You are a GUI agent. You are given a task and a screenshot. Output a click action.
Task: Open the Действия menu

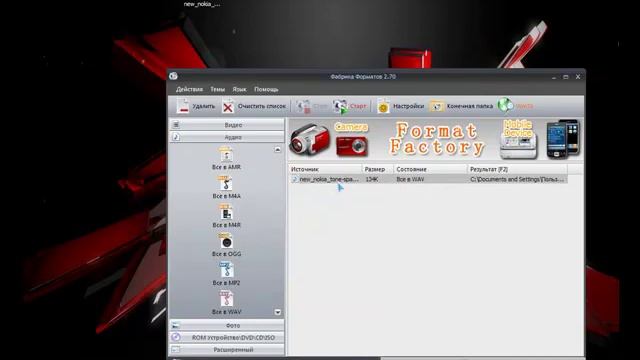(189, 89)
